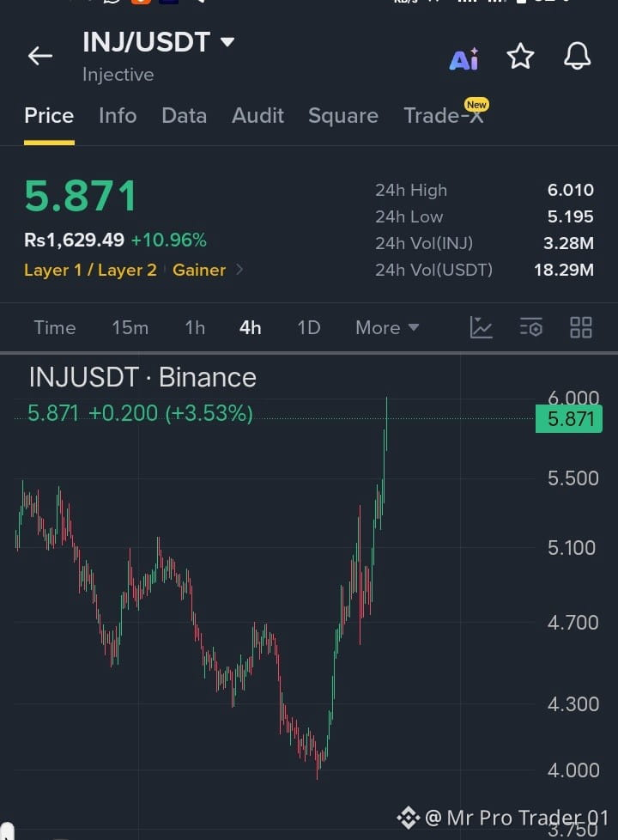Select the Time chart interval
Viewport: 618px width, 840px height.
click(x=55, y=327)
